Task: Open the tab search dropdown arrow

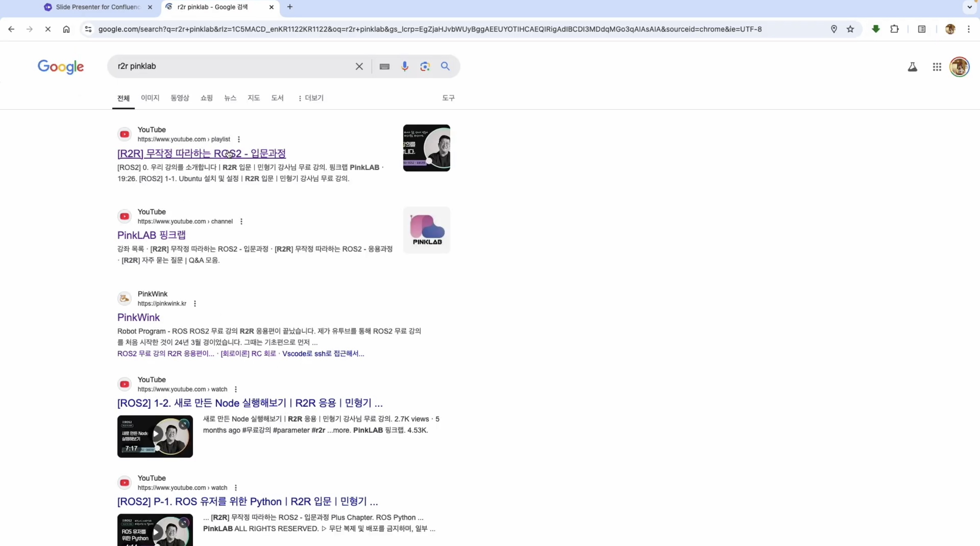Action: coord(969,7)
